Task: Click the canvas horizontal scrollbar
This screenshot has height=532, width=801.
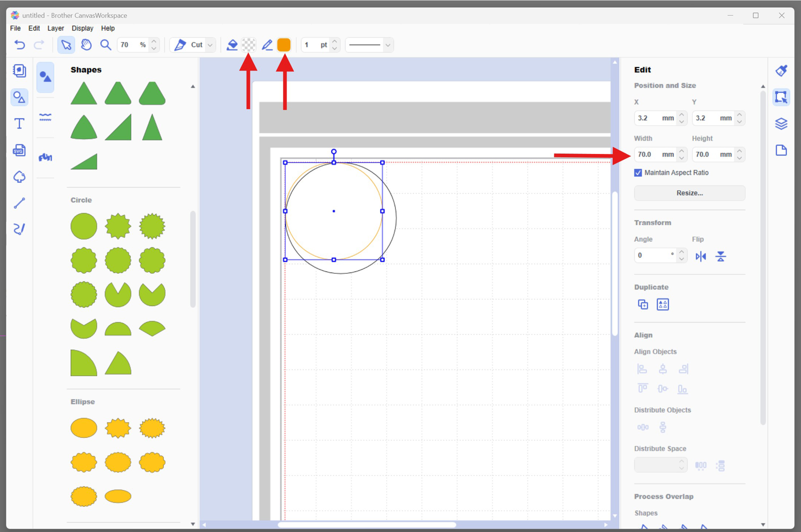Action: pyautogui.click(x=367, y=525)
